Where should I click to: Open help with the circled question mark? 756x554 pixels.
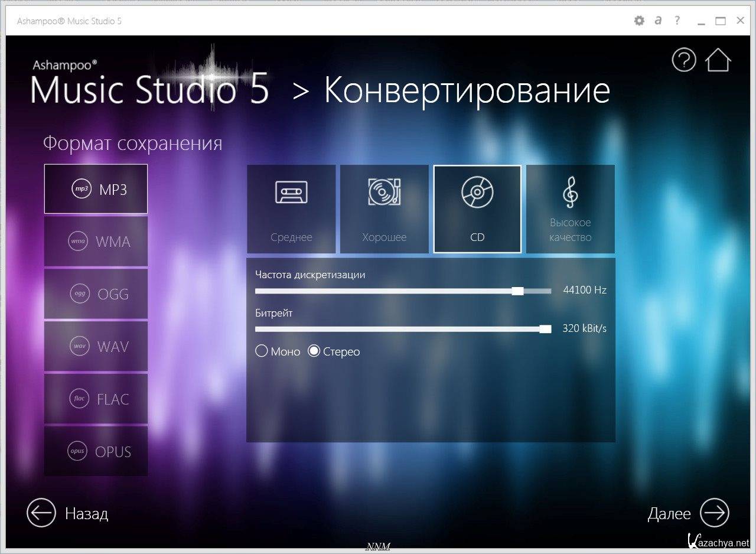[684, 60]
